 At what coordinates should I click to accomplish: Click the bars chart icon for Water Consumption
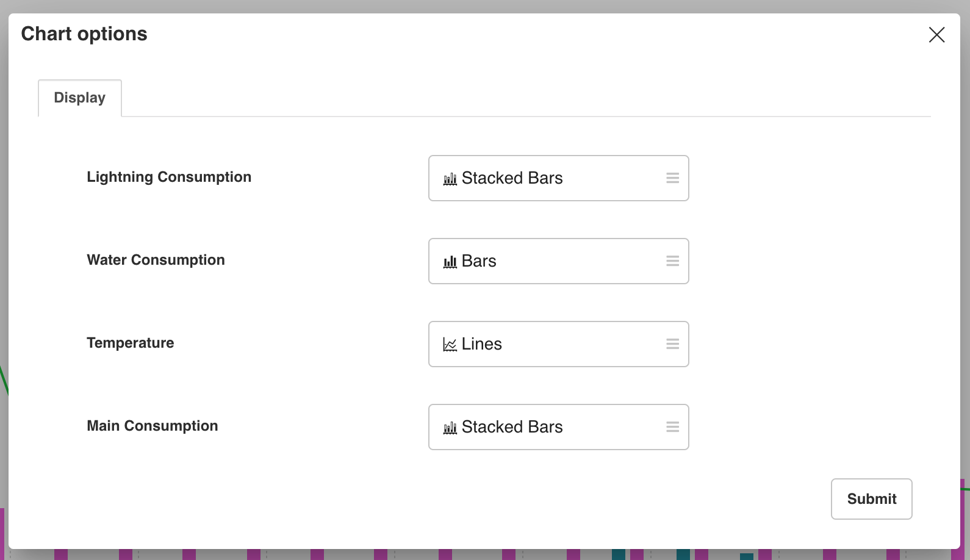[x=450, y=262]
